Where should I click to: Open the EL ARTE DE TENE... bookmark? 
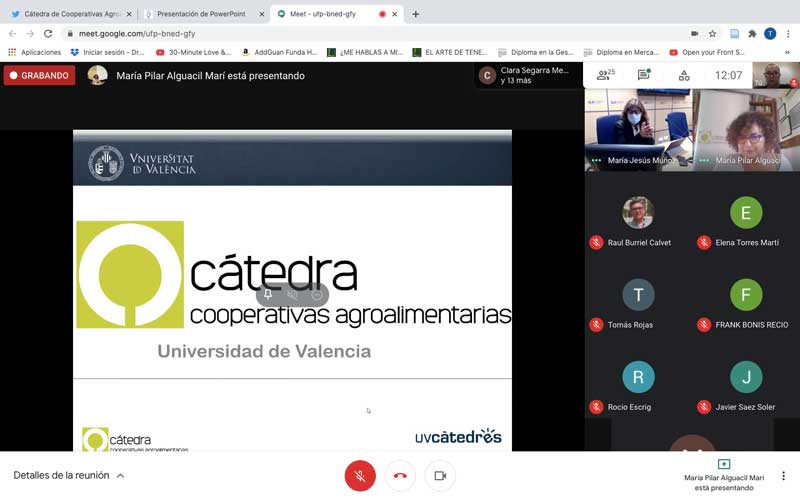450,52
